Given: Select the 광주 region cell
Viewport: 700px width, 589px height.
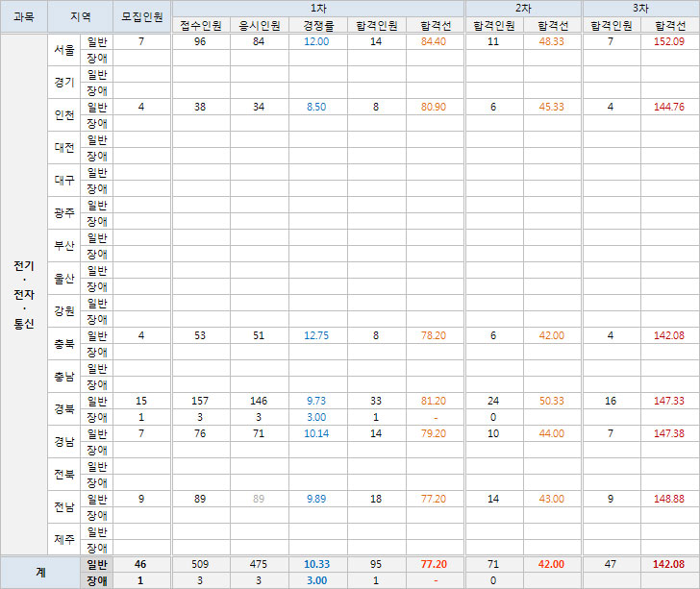Looking at the screenshot, I should click(x=64, y=213).
